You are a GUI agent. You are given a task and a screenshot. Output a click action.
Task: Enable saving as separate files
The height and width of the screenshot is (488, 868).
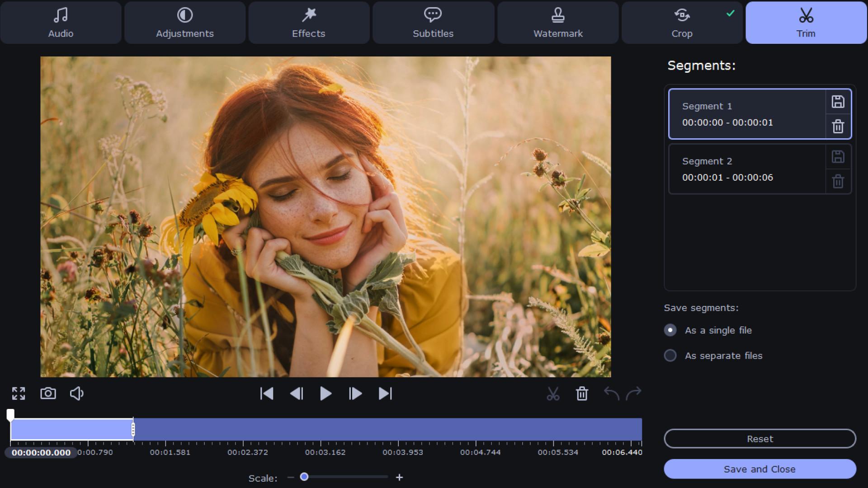coord(670,356)
